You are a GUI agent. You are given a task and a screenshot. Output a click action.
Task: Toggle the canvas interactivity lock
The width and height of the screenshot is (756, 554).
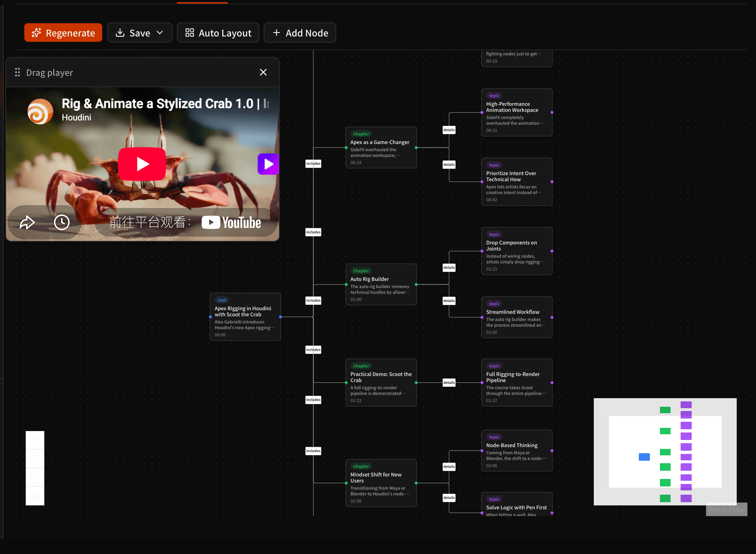35,496
